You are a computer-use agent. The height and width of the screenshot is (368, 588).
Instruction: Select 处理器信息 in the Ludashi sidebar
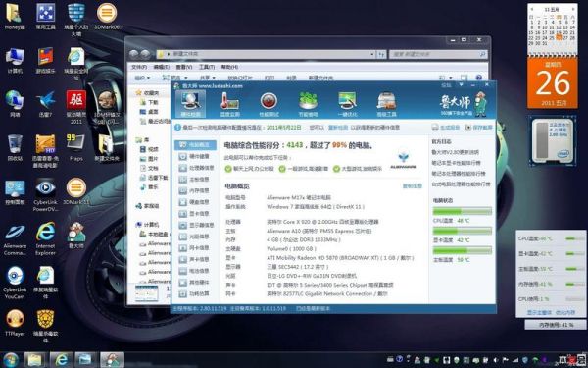195,168
